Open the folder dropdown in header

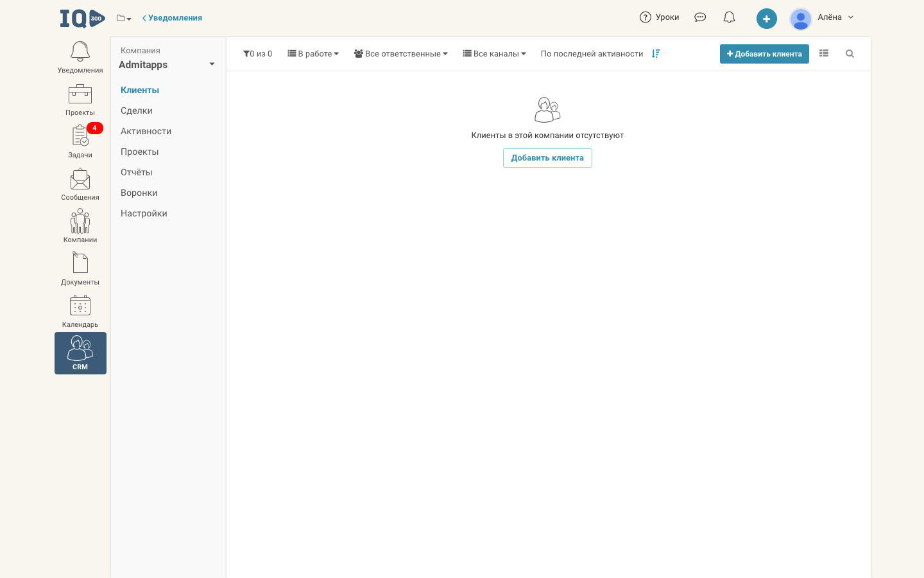pyautogui.click(x=124, y=18)
